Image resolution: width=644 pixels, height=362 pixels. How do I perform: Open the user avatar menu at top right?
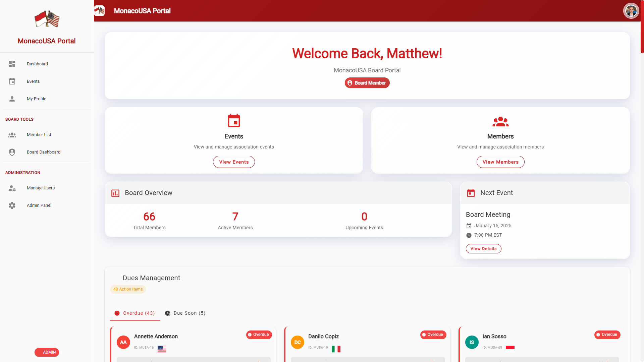(631, 11)
